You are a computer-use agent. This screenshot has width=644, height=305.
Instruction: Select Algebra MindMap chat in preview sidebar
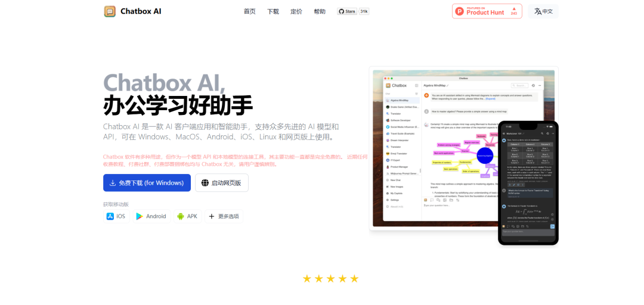tap(402, 100)
